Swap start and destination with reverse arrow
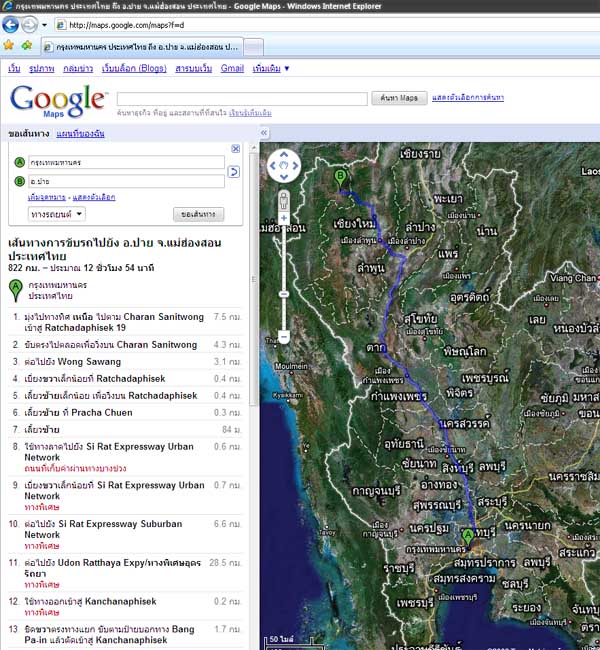The height and width of the screenshot is (650, 600). (x=234, y=172)
